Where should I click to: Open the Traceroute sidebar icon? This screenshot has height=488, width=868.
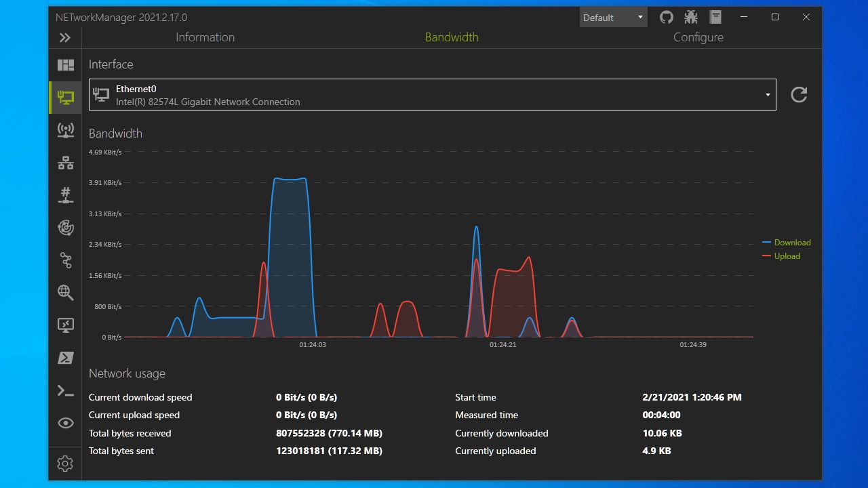(x=65, y=260)
